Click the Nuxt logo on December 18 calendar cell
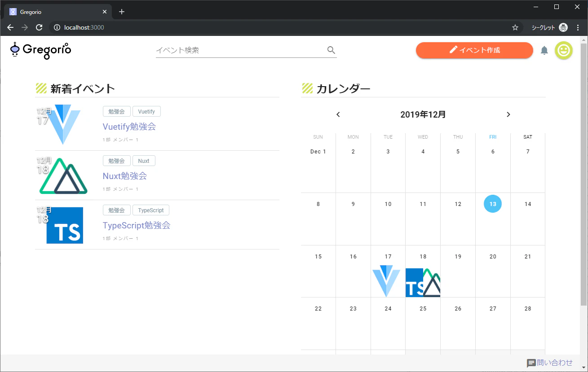 (x=432, y=284)
